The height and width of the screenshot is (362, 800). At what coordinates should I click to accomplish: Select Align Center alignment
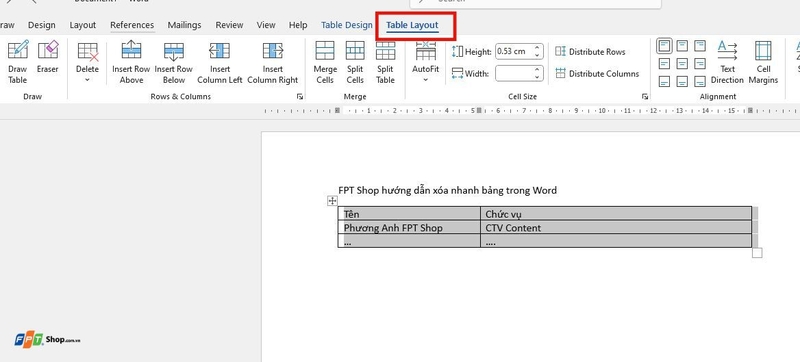click(682, 64)
